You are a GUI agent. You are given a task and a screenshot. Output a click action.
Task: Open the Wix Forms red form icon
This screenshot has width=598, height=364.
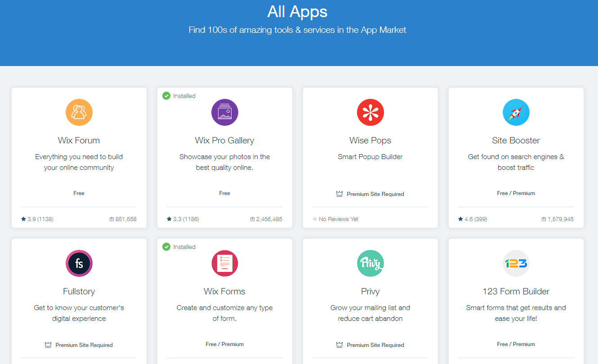pyautogui.click(x=225, y=263)
